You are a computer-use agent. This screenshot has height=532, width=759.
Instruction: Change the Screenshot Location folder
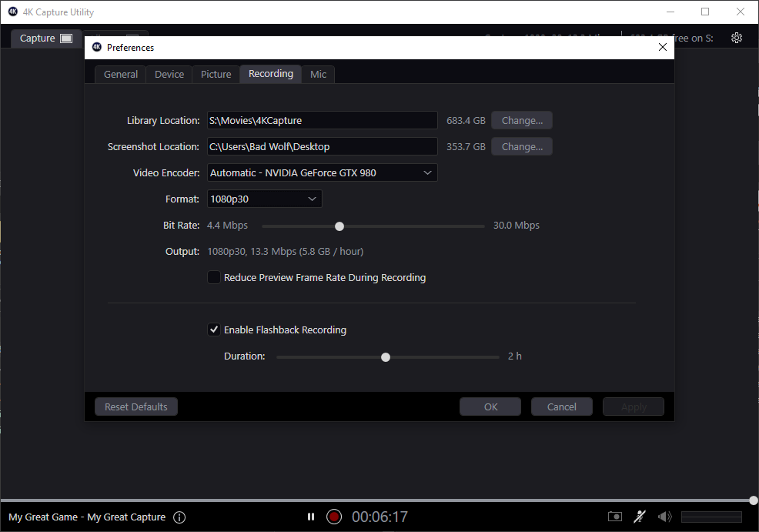click(x=522, y=147)
